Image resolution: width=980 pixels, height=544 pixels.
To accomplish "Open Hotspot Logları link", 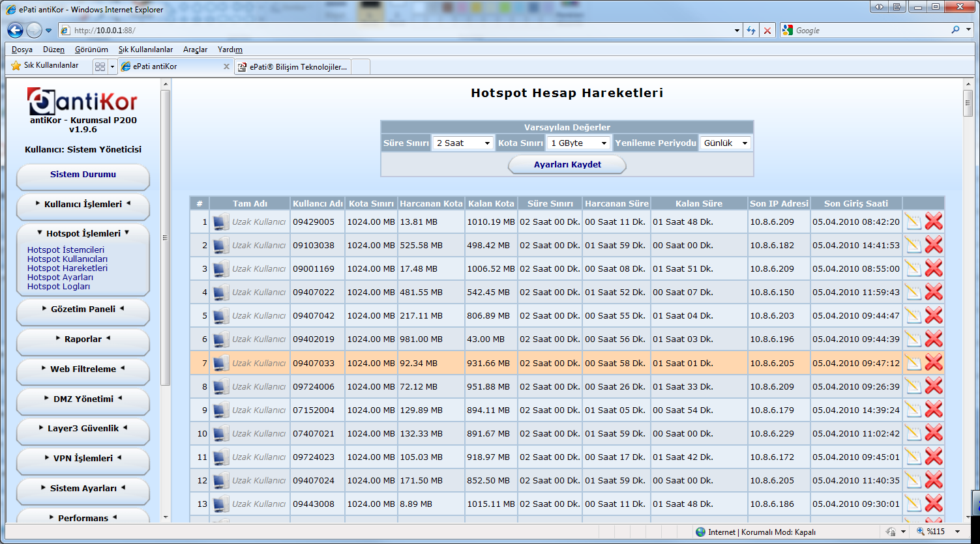I will (x=59, y=286).
